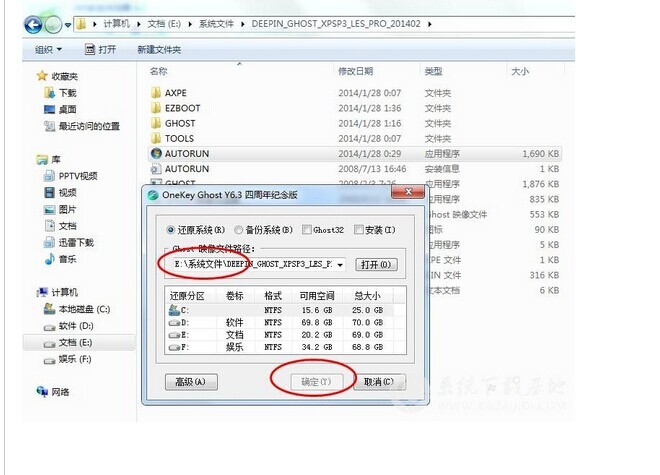Image resolution: width=660 pixels, height=475 pixels.
Task: Click 高级(A) button
Action: (x=191, y=382)
